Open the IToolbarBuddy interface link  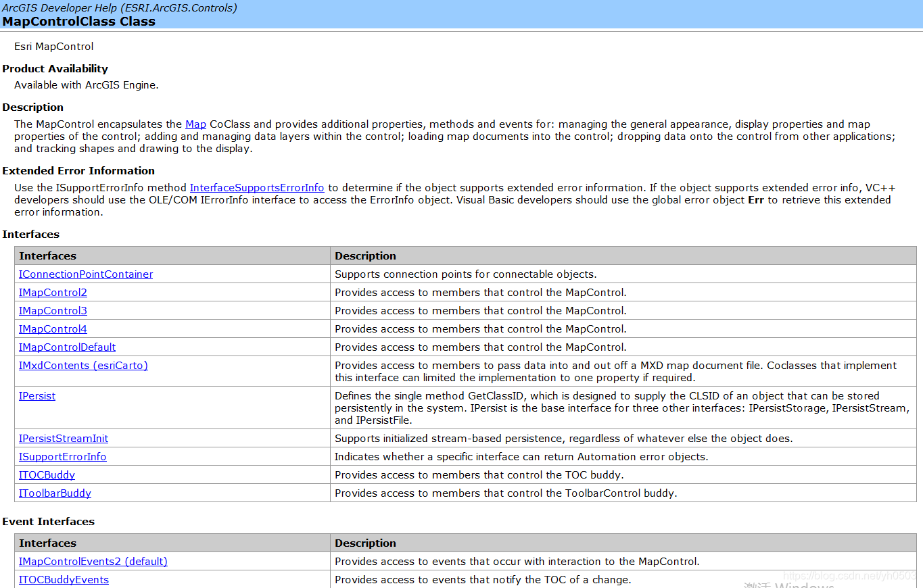[55, 493]
